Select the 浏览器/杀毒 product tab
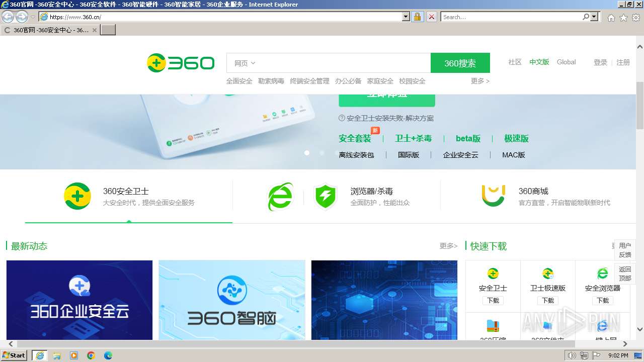This screenshot has width=644, height=362. click(x=336, y=196)
